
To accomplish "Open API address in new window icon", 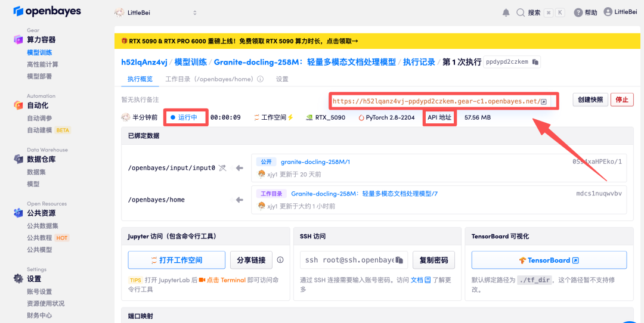I will (544, 101).
